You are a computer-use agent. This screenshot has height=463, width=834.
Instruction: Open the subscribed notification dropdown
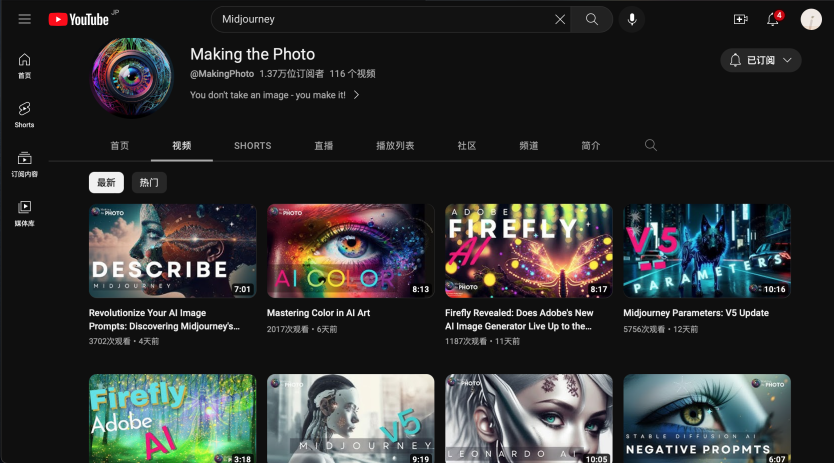[761, 60]
